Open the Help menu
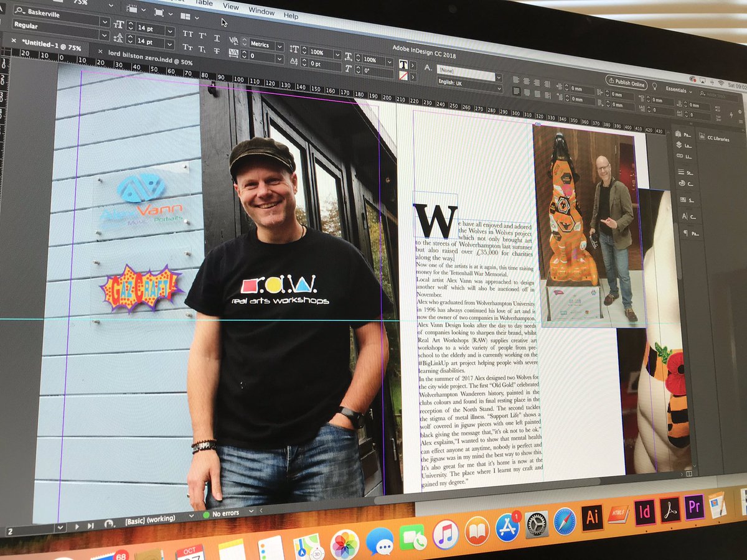The width and height of the screenshot is (747, 560). (x=291, y=16)
